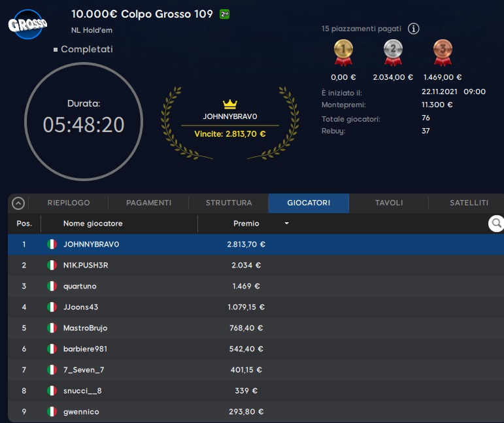
Task: Click the 293,80 € prize cell
Action: (246, 411)
